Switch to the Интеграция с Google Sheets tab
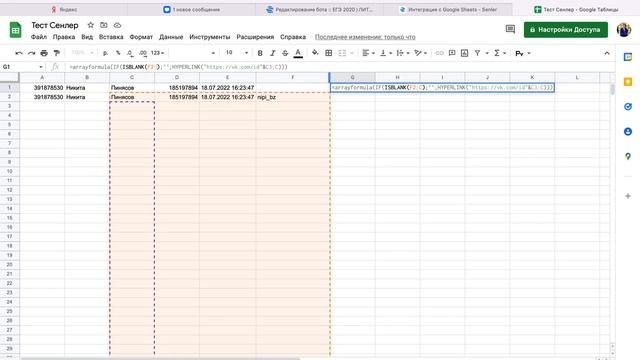The width and height of the screenshot is (640, 360). 448,9
